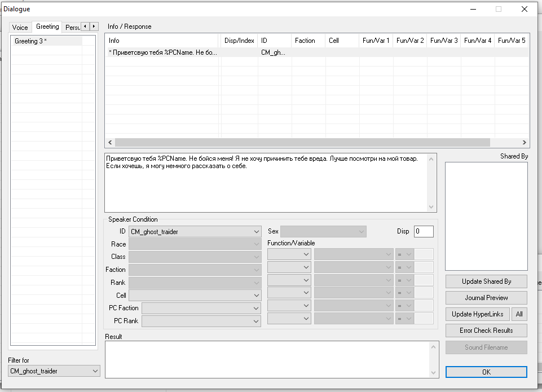Click the All button beside Update HyperLinks

click(519, 314)
